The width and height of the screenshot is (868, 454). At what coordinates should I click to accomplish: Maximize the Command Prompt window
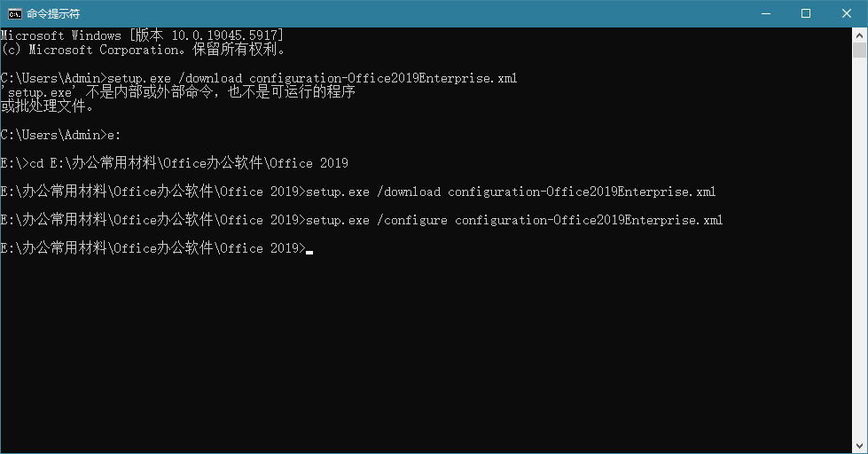[x=806, y=14]
